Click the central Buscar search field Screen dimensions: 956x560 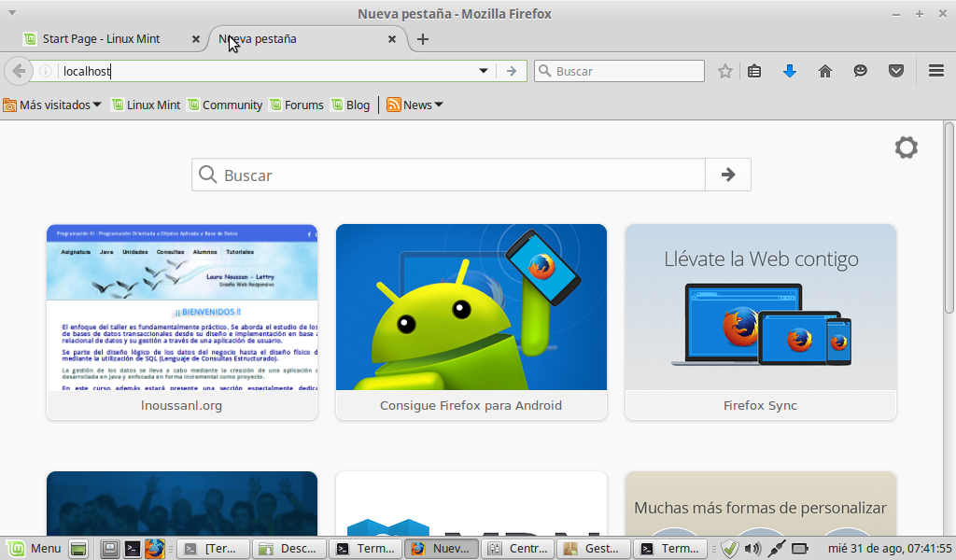tap(457, 175)
